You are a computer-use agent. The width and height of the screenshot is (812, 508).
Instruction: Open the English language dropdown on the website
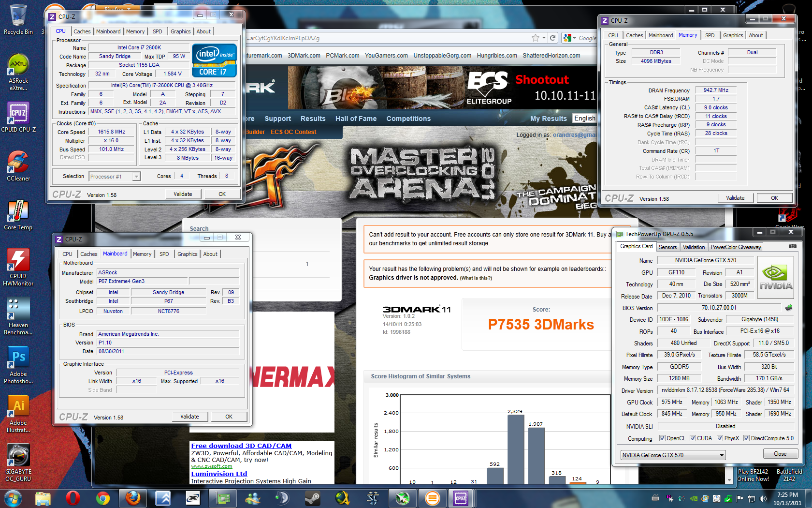[x=585, y=119]
